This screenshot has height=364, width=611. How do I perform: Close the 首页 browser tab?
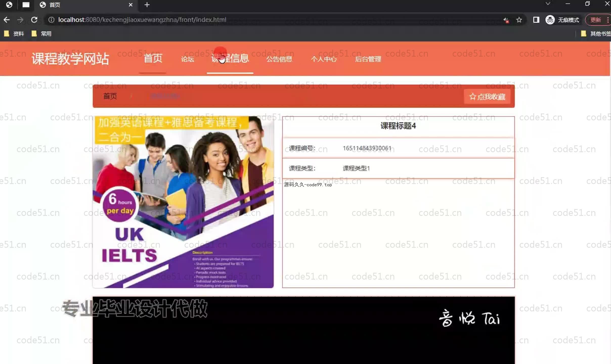(130, 5)
